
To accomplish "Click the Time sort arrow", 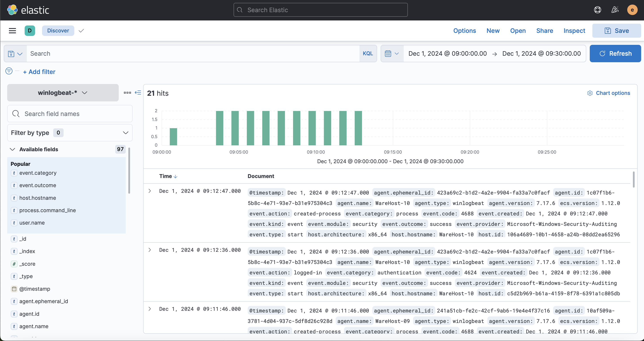I will tap(176, 176).
